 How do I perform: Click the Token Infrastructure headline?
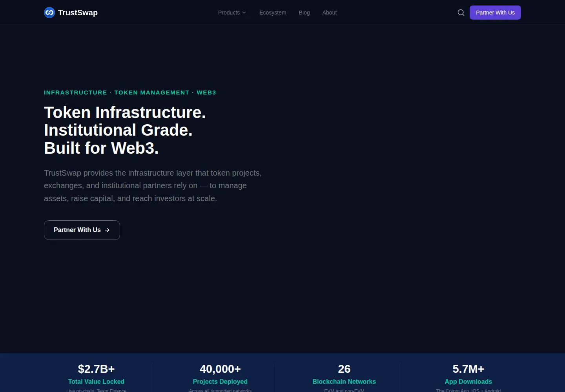click(x=125, y=130)
